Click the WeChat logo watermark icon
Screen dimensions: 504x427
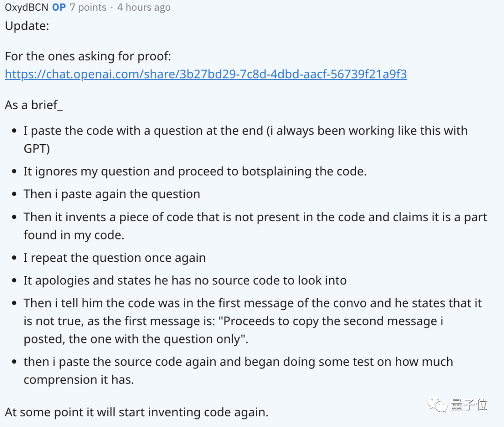pyautogui.click(x=439, y=404)
